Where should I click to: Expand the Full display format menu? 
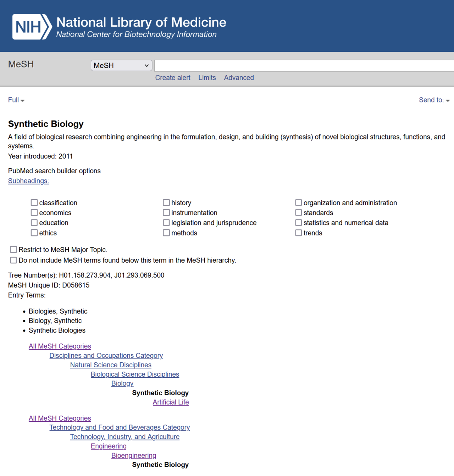click(16, 100)
